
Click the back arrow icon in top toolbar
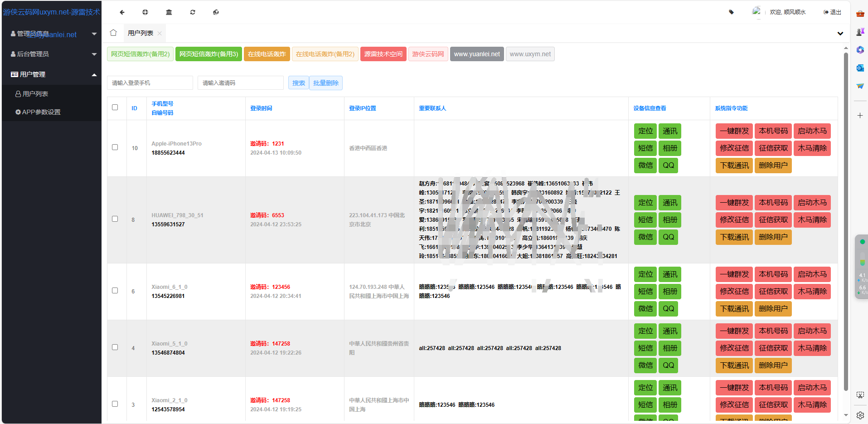pyautogui.click(x=122, y=12)
